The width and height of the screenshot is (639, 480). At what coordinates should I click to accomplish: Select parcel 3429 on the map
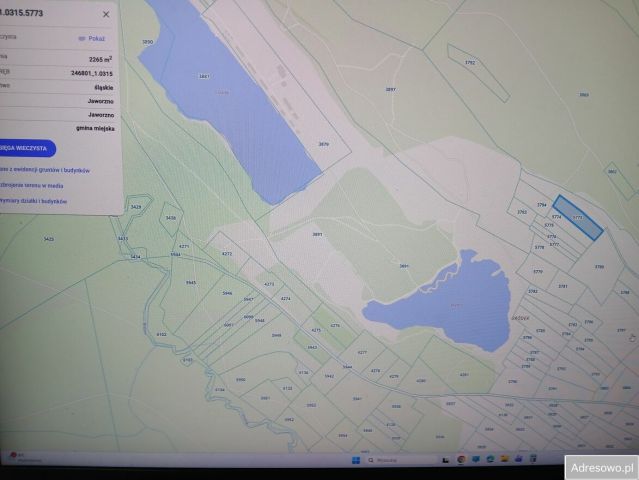136,207
